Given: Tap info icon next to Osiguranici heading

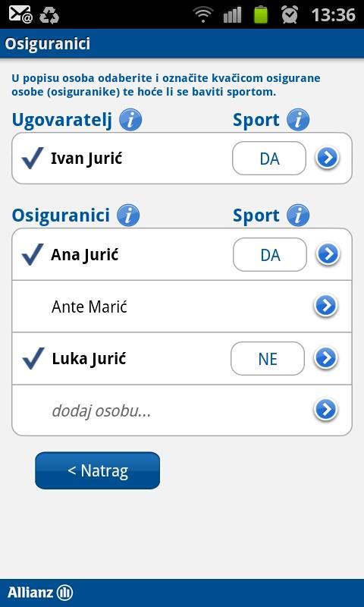Looking at the screenshot, I should point(128,215).
